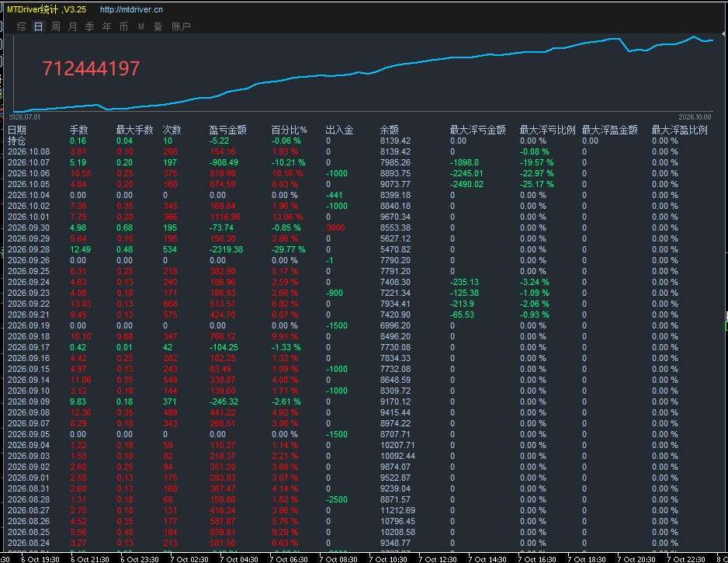Screen dimensions: 728x563
Task: Select the 币 symbol tab
Action: [x=123, y=26]
